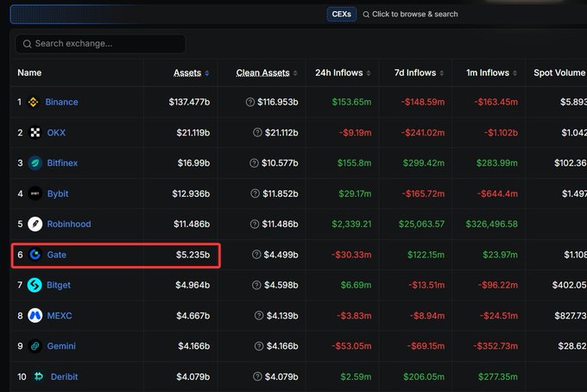This screenshot has height=392, width=587.
Task: Select the CEXs tab button
Action: click(342, 14)
